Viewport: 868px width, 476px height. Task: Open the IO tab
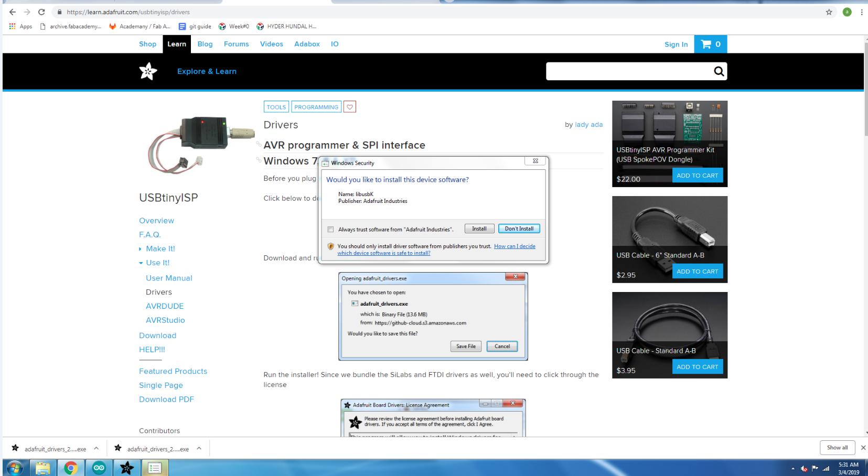pyautogui.click(x=335, y=44)
